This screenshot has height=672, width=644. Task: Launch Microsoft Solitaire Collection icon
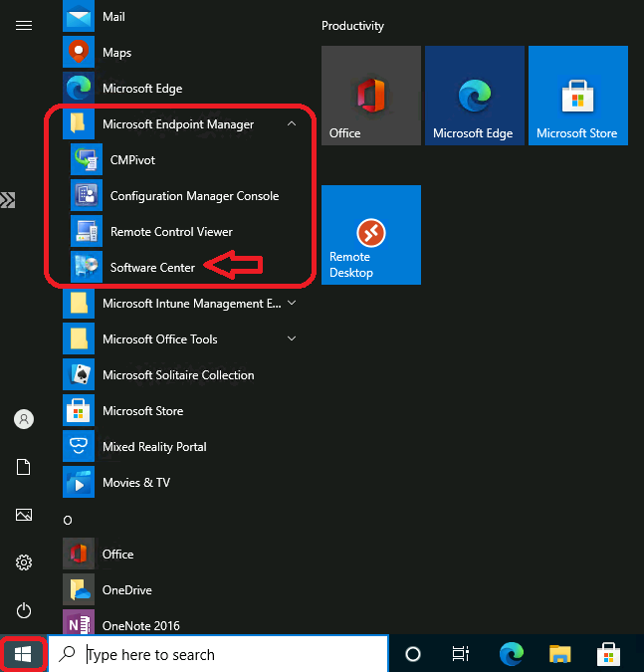pos(79,374)
